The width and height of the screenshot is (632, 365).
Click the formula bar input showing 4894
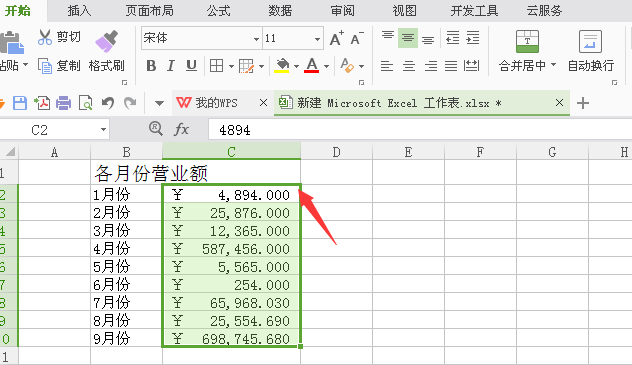point(419,130)
